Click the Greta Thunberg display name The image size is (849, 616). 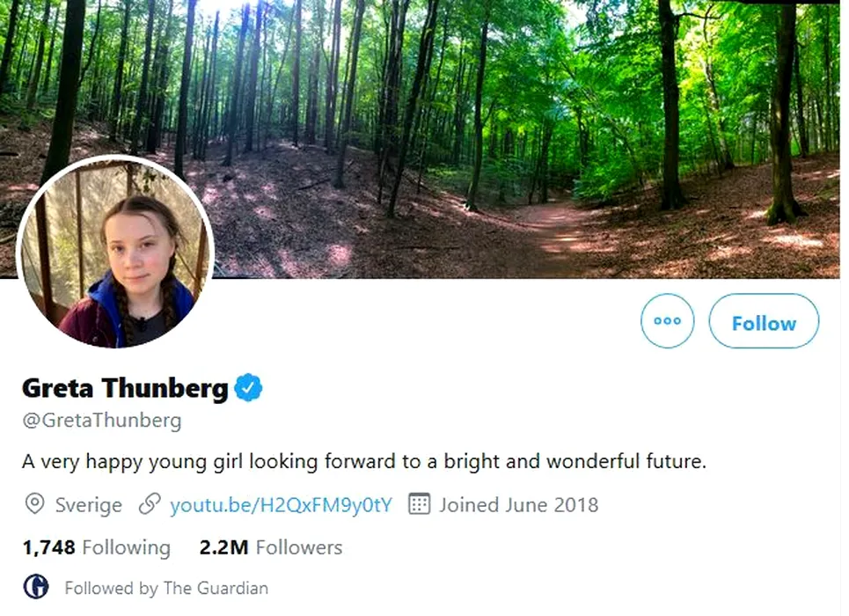coord(125,387)
